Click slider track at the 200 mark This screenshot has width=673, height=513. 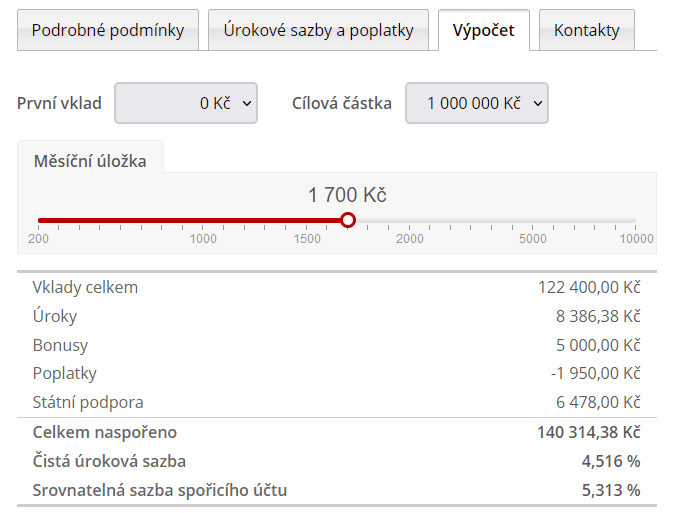[38, 221]
